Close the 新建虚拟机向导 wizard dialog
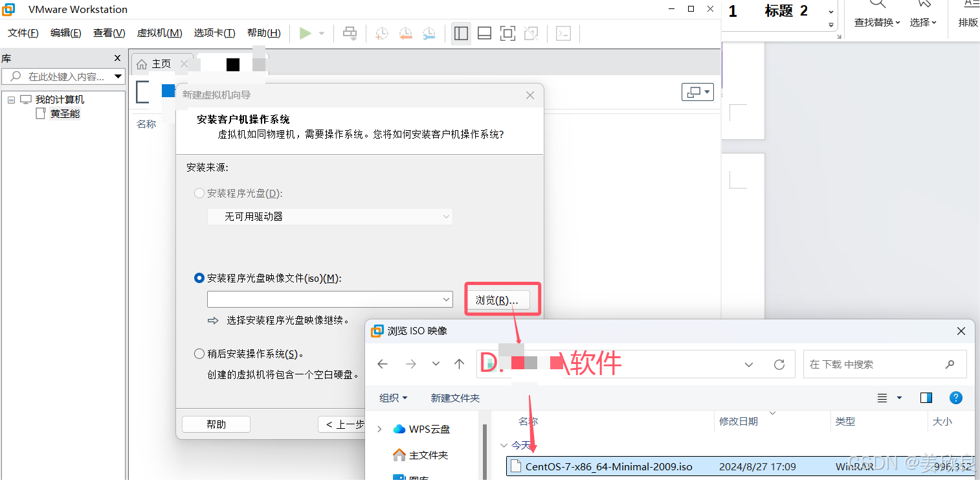 click(x=530, y=95)
